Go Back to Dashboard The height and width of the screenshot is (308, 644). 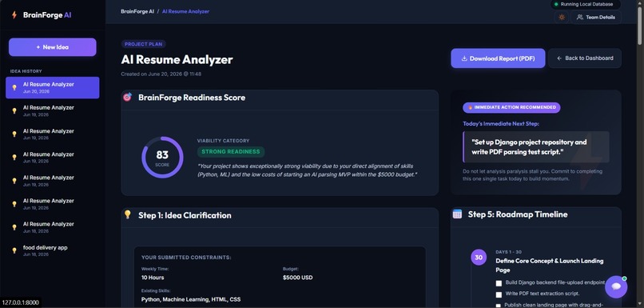pos(584,58)
